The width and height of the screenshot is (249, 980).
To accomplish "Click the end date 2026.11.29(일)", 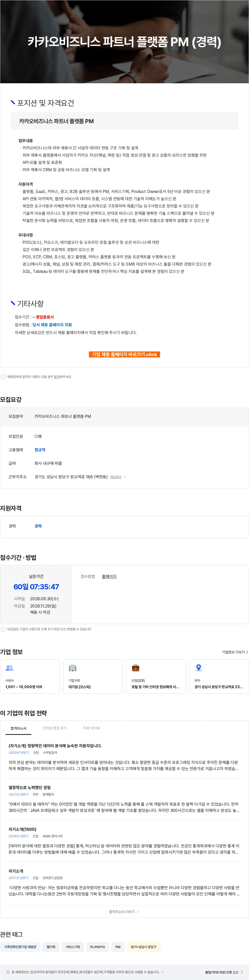I will click(x=43, y=606).
